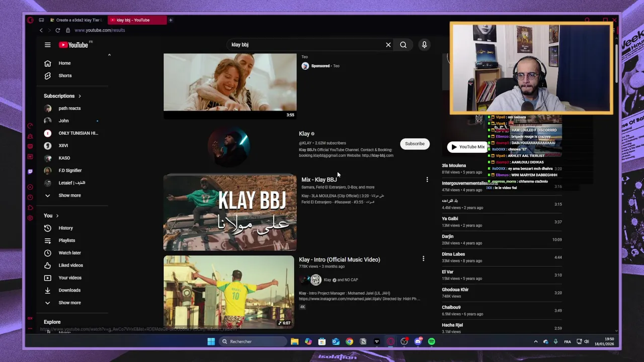Screen dimensions: 644x362
Task: Show hidden system tray icons
Action: tap(535, 341)
